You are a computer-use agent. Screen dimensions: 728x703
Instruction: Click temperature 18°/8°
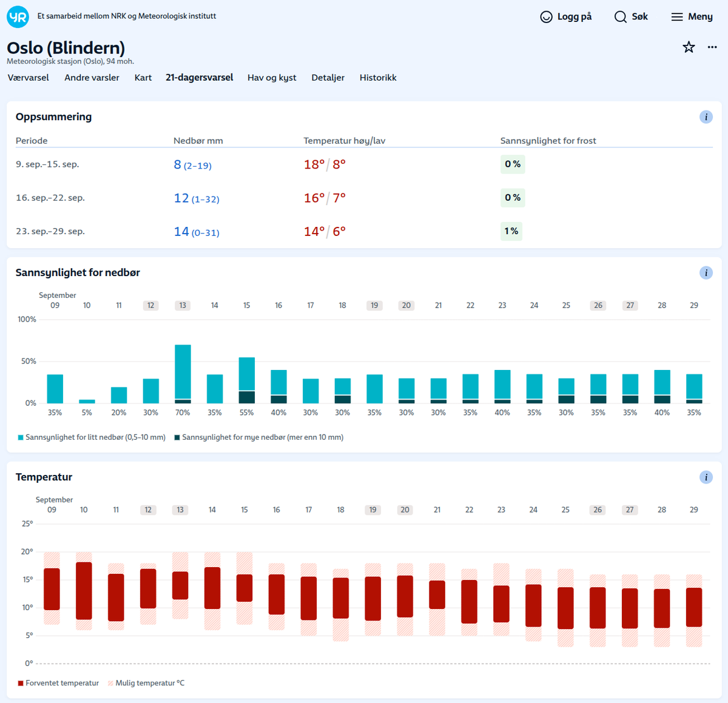[325, 164]
